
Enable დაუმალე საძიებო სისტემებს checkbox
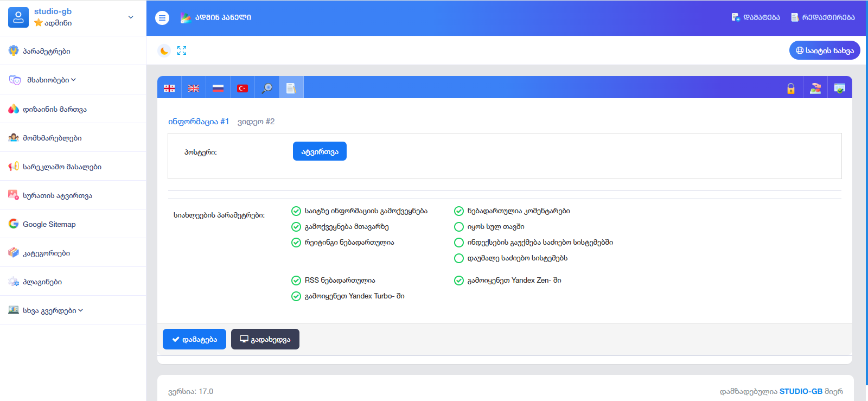click(459, 258)
